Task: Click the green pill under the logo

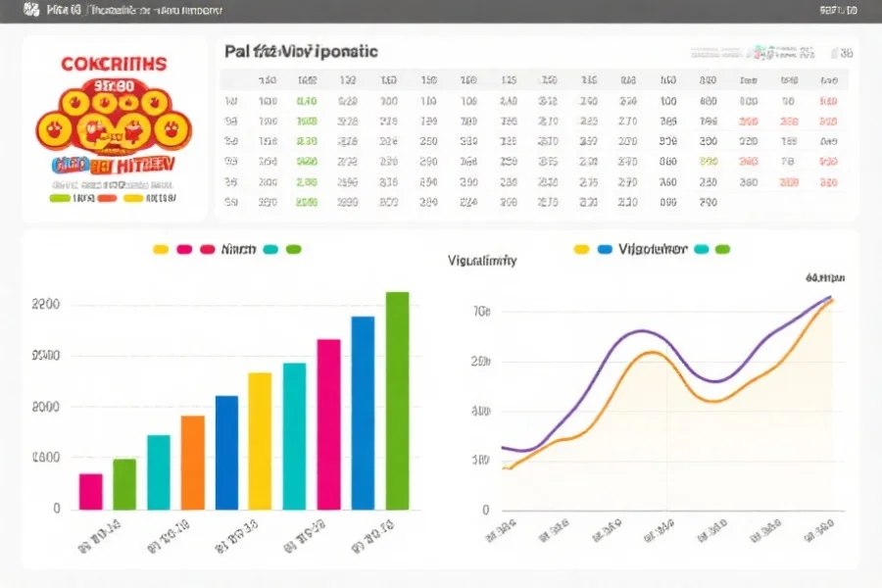Action: pyautogui.click(x=60, y=198)
